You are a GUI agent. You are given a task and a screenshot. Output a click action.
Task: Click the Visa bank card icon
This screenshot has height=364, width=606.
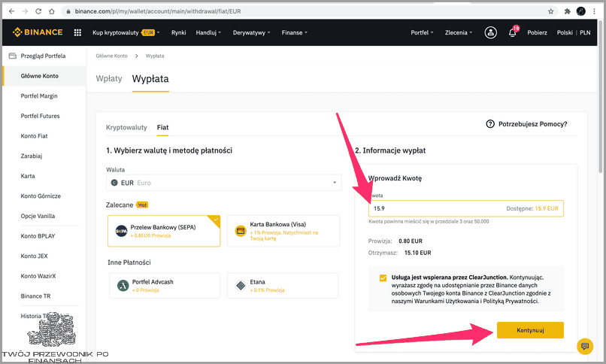[241, 231]
